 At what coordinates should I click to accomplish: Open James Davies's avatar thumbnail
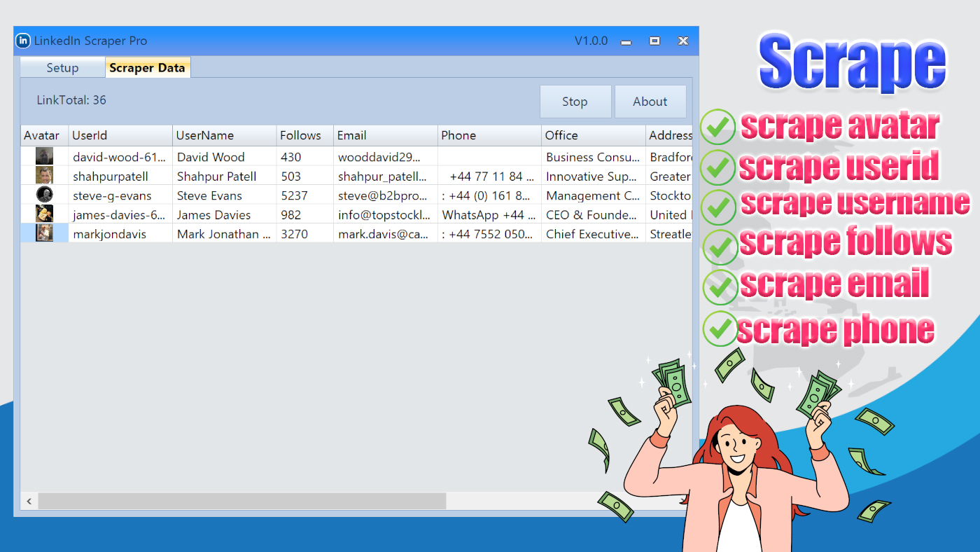[x=45, y=214]
